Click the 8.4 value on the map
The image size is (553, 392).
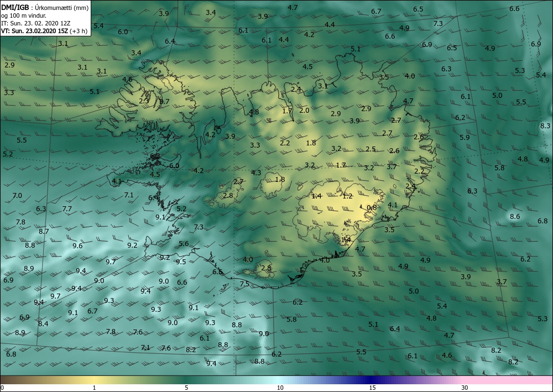tap(43, 323)
